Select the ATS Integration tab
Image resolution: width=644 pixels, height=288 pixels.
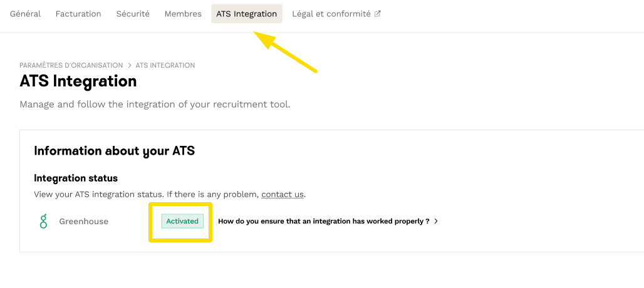246,14
